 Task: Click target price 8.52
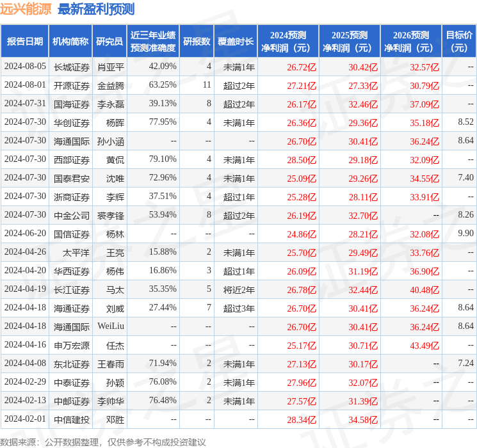(465, 122)
